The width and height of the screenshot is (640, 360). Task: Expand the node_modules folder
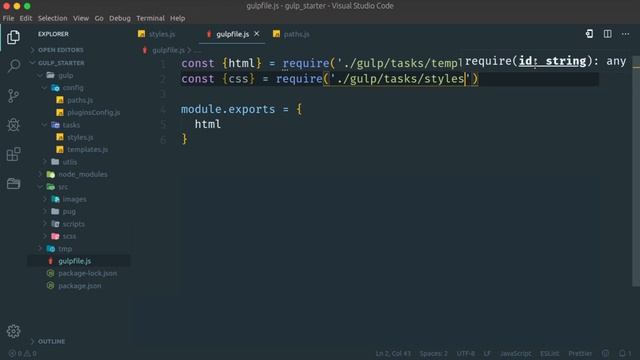(x=82, y=174)
